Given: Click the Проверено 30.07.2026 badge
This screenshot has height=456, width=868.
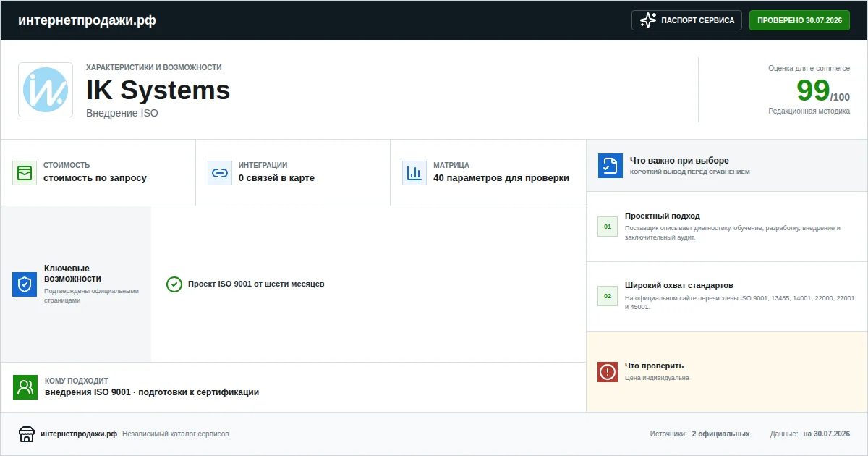Looking at the screenshot, I should [x=799, y=20].
